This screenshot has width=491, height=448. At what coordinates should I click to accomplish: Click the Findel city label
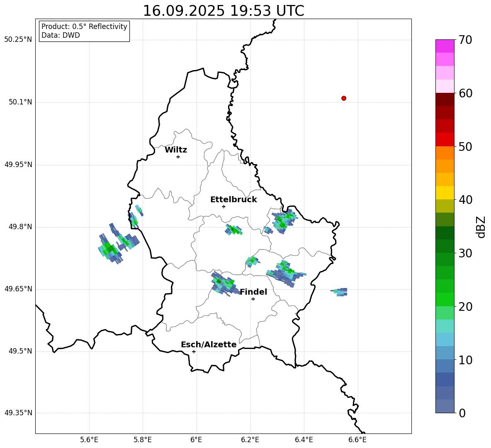coord(253,292)
